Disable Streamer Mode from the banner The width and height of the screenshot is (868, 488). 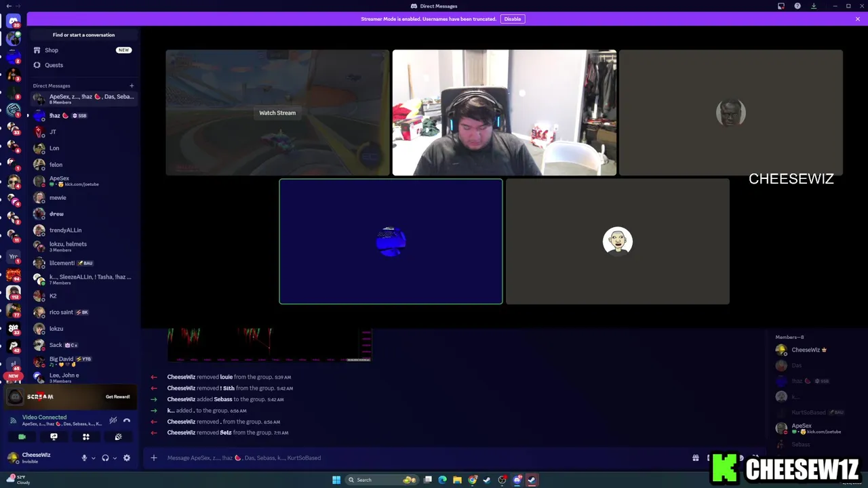[x=513, y=19]
